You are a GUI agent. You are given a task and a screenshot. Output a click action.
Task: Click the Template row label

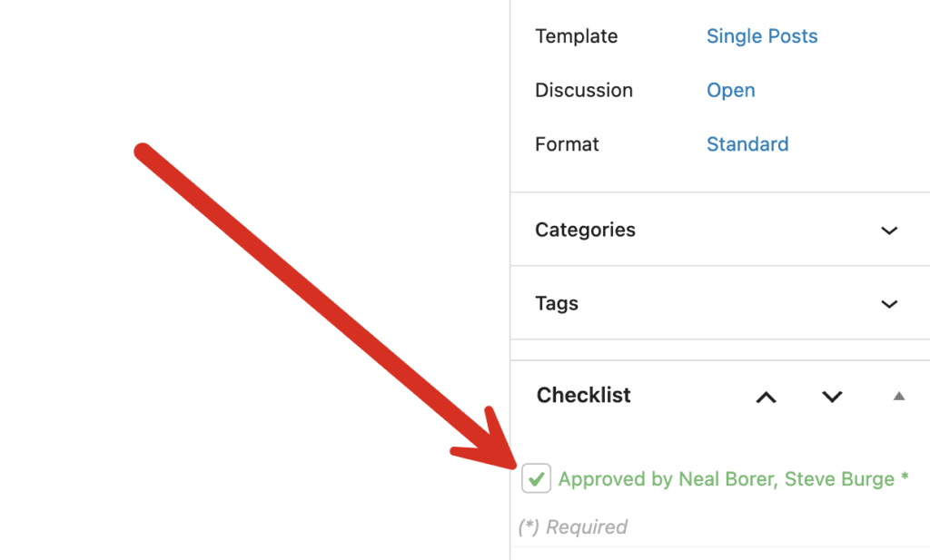coord(576,36)
